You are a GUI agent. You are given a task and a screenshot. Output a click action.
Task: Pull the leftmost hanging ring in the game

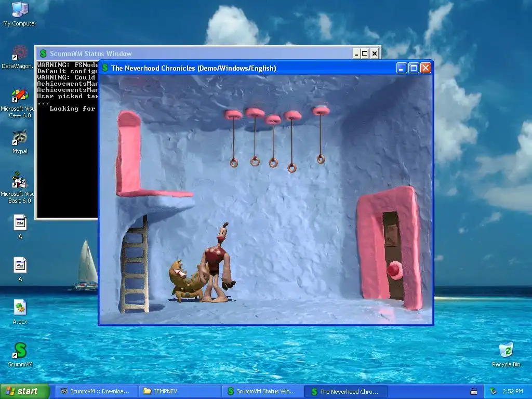click(234, 163)
